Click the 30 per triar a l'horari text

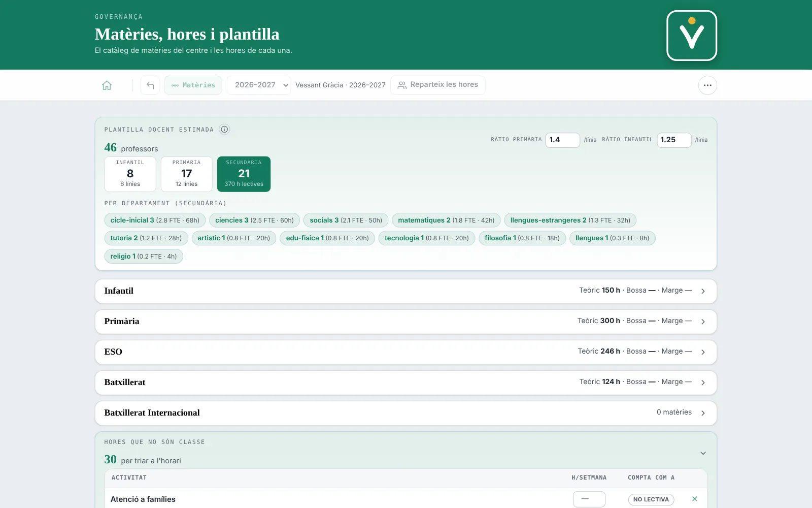[143, 460]
